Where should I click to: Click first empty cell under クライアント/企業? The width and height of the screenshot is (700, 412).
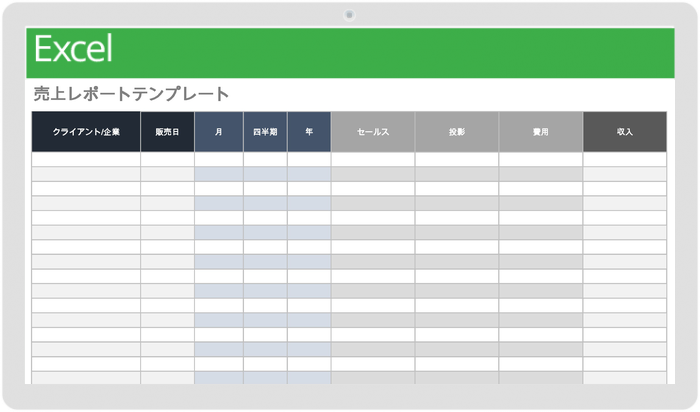point(86,159)
